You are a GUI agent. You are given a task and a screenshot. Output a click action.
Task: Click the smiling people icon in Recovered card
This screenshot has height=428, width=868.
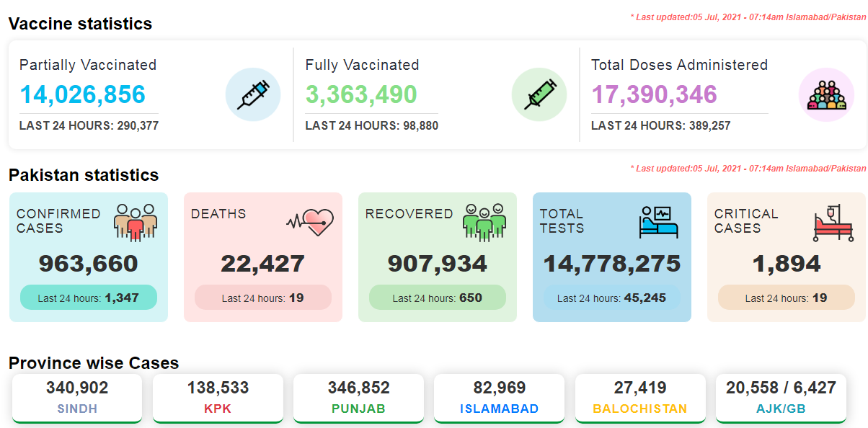click(x=484, y=221)
